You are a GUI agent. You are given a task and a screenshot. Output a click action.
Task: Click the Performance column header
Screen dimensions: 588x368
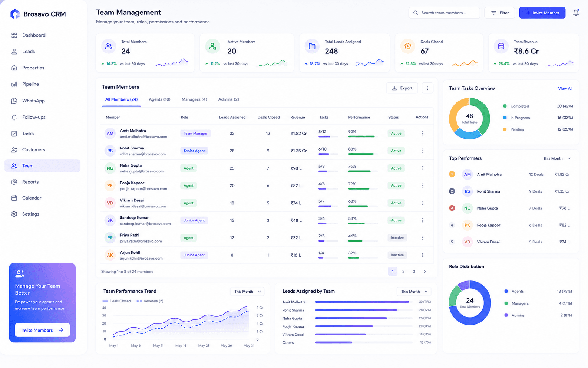click(x=359, y=117)
